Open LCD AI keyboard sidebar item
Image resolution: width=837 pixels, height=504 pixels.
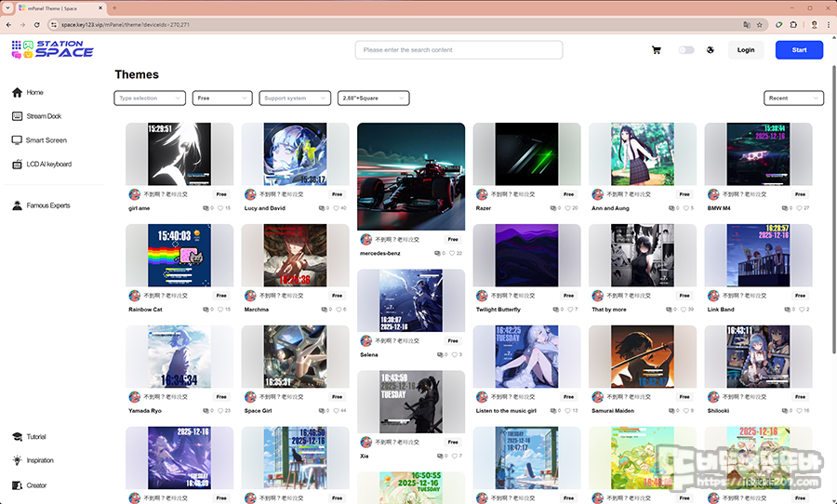(x=42, y=164)
